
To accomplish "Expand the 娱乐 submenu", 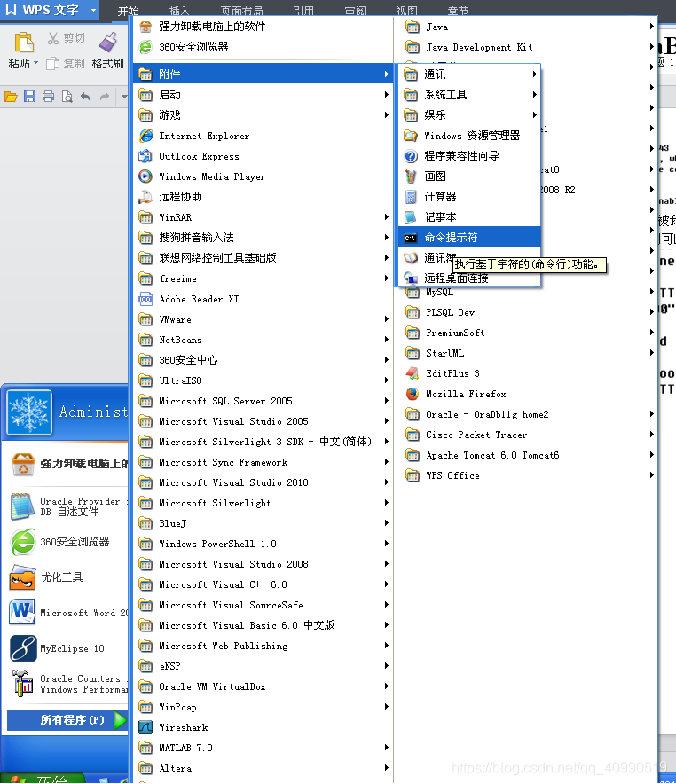I will point(469,115).
